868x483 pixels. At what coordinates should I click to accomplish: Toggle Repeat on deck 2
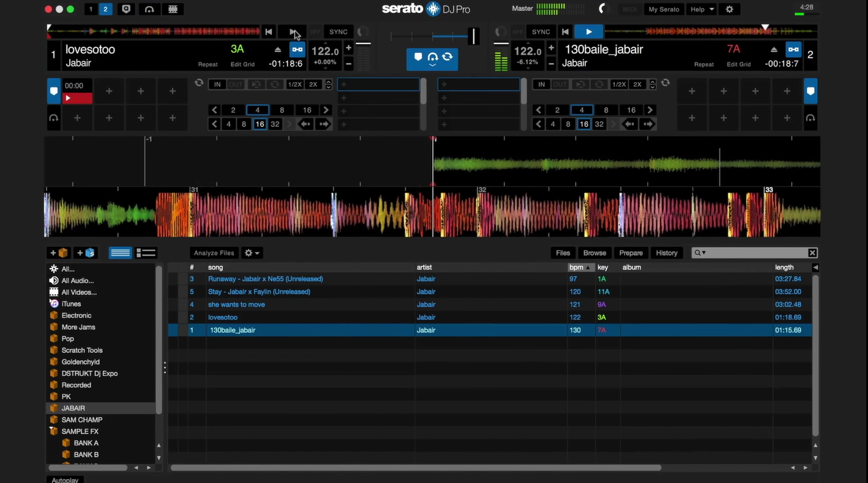704,64
